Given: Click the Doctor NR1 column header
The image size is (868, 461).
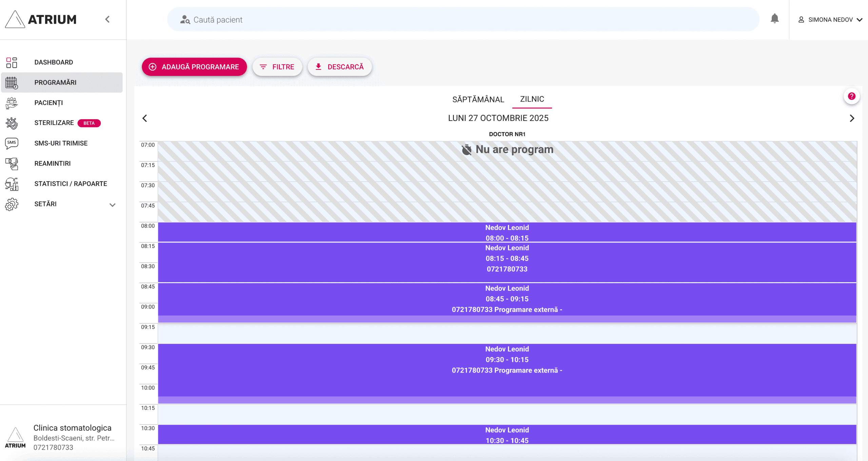Looking at the screenshot, I should (x=507, y=134).
